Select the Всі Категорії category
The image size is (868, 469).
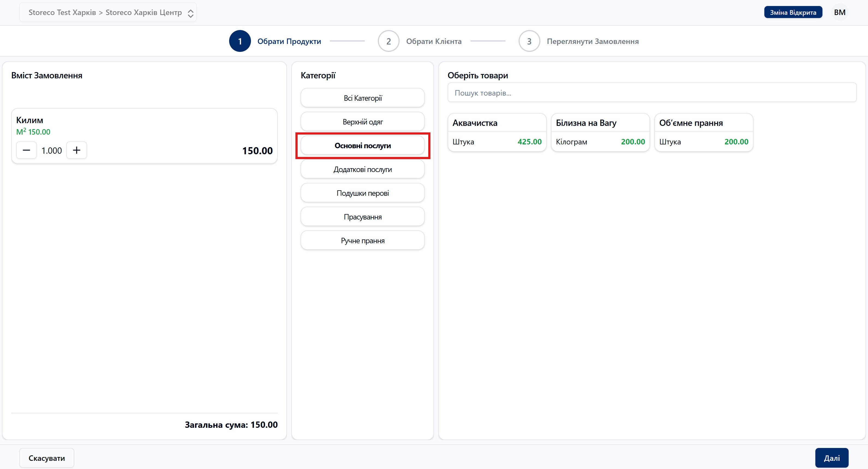[x=362, y=98]
